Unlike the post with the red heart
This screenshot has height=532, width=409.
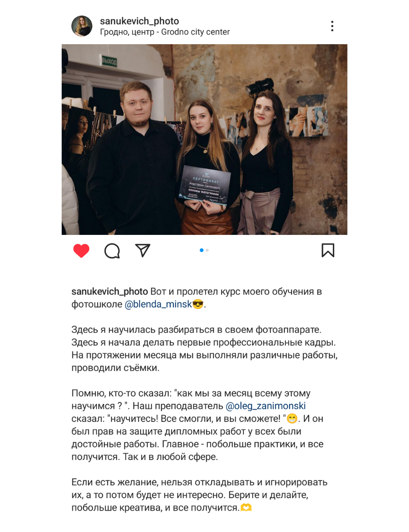tap(81, 250)
